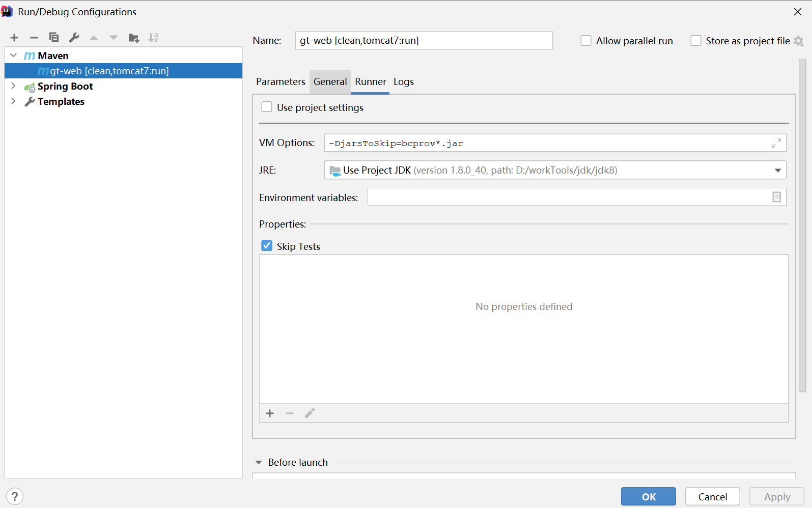812x508 pixels.
Task: Click the IntelliJ logo in the title bar
Action: (x=7, y=11)
